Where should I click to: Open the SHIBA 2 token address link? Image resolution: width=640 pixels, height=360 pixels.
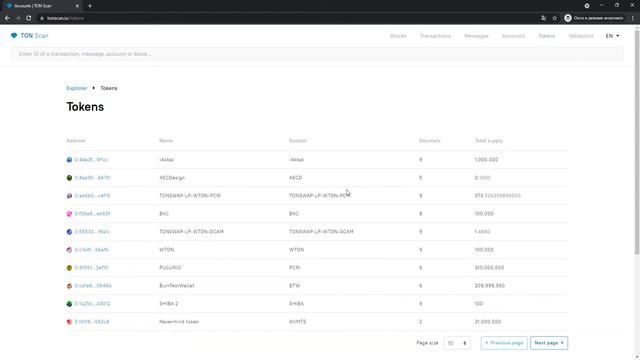tap(92, 304)
